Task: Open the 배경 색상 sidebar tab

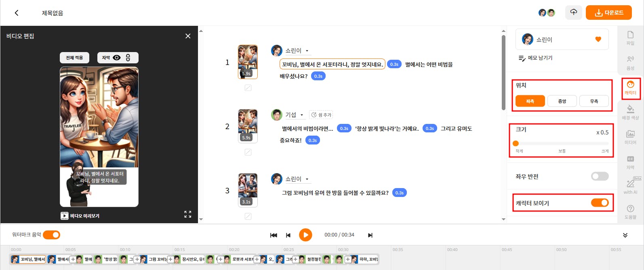Action: [630, 112]
